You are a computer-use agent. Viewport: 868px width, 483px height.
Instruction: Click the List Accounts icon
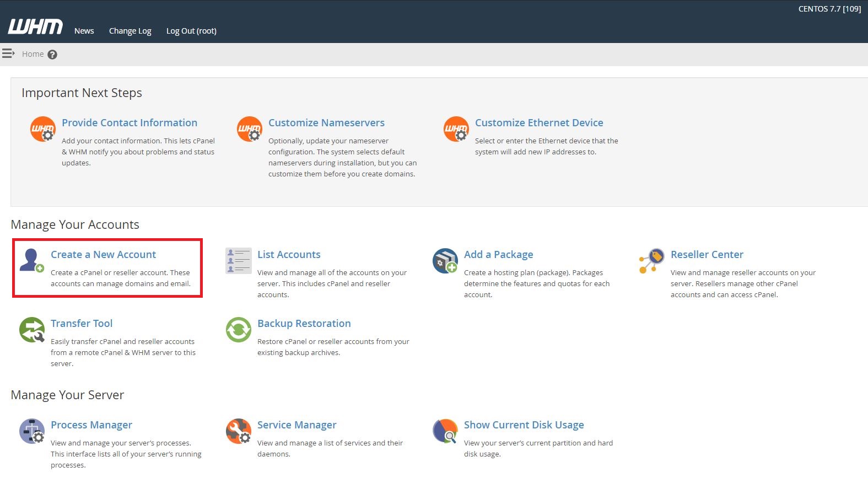coord(239,261)
